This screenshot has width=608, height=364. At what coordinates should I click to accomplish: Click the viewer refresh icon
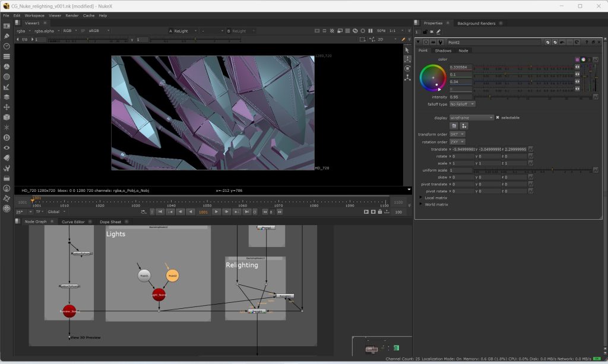point(354,31)
